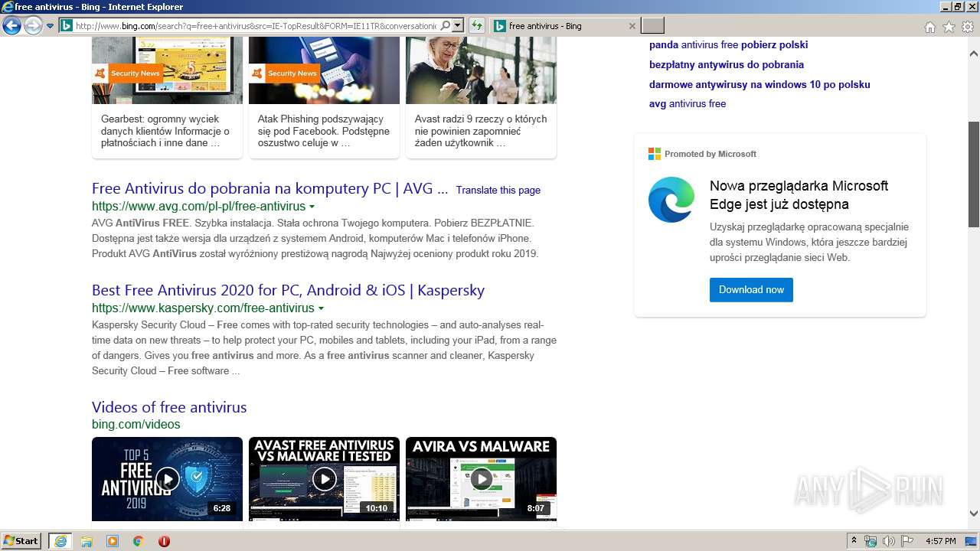This screenshot has height=551, width=980.
Task: Refresh the page with the reload icon
Action: tap(476, 25)
